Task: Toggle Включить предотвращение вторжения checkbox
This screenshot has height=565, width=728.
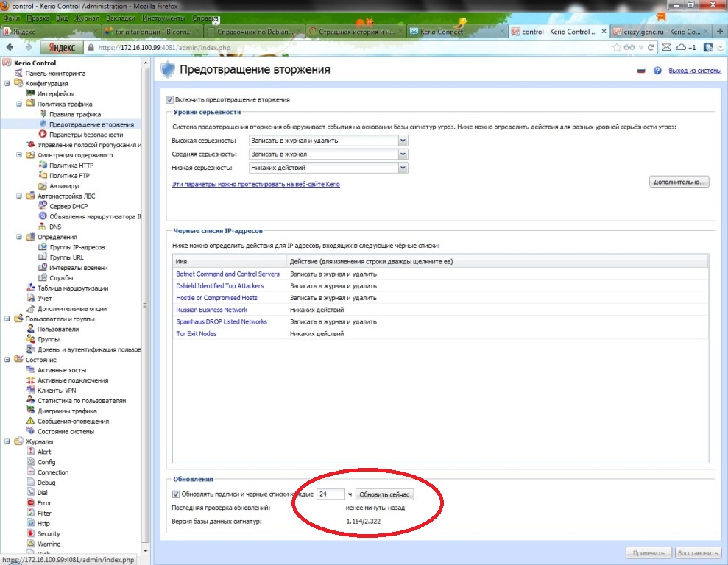Action: click(170, 99)
